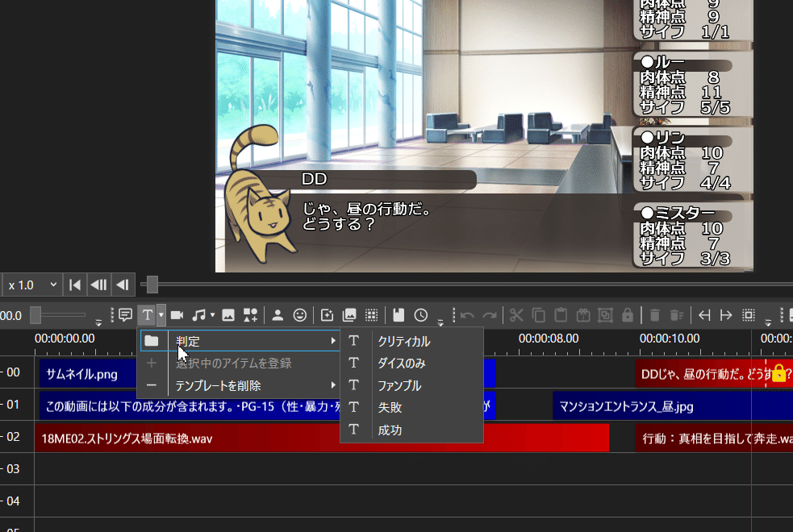Select the サムネイル.png clip on layer 00
793x532 pixels.
coord(88,374)
